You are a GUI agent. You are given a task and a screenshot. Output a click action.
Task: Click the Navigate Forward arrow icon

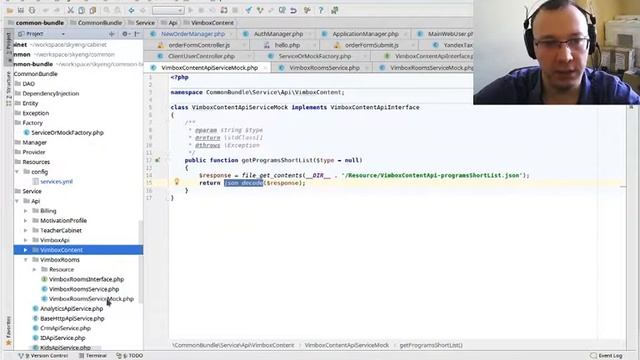[142, 11]
